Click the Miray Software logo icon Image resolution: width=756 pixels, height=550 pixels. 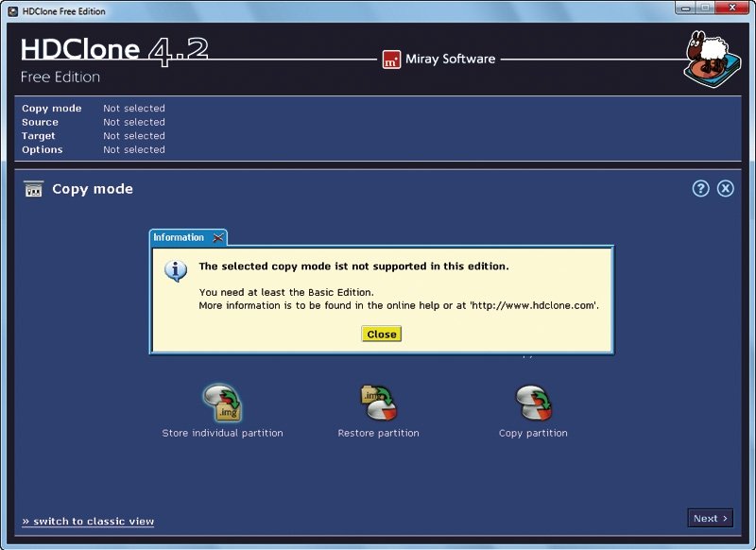click(391, 60)
